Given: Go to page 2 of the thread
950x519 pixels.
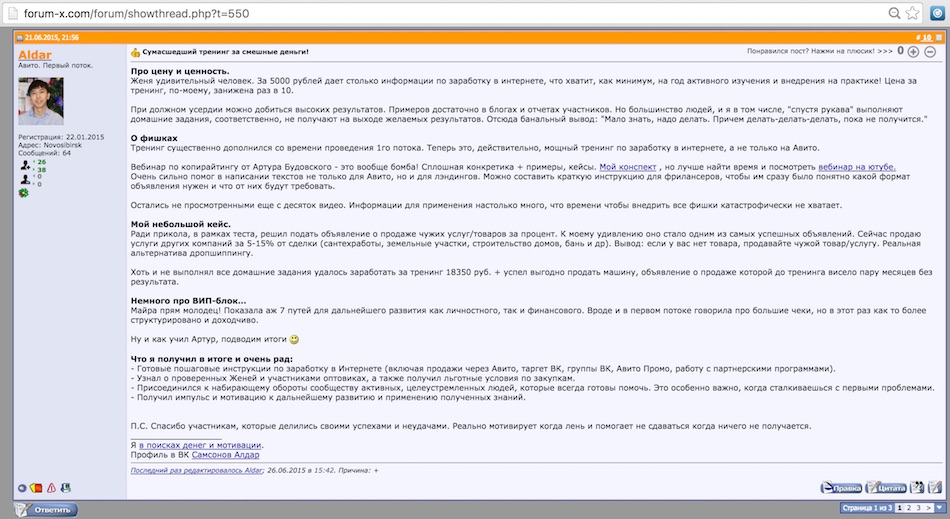Looking at the screenshot, I should (909, 507).
